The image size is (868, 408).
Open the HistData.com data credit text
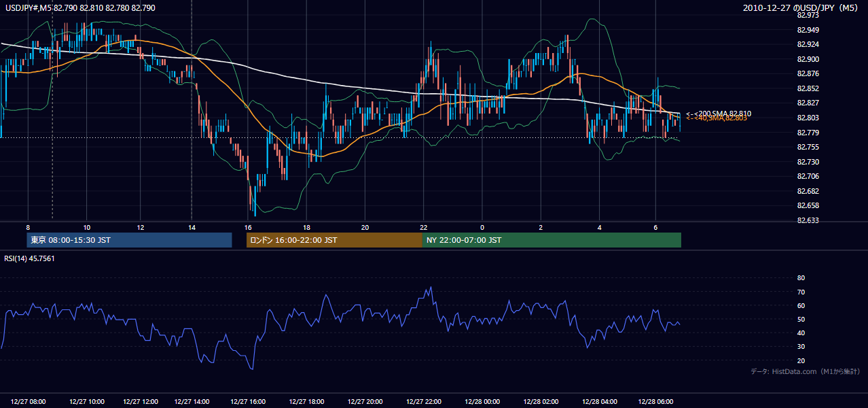click(806, 371)
